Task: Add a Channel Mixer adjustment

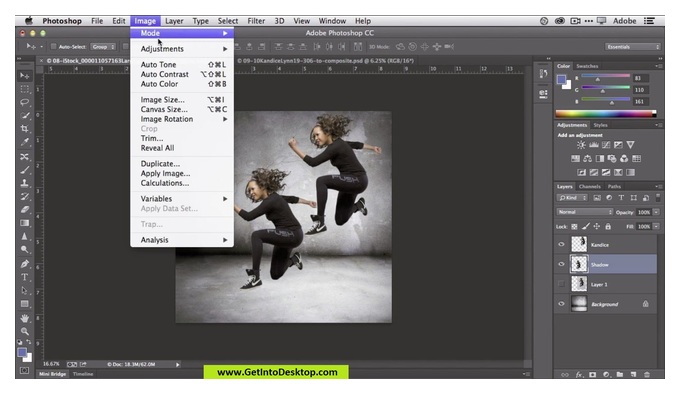Action: [624, 159]
